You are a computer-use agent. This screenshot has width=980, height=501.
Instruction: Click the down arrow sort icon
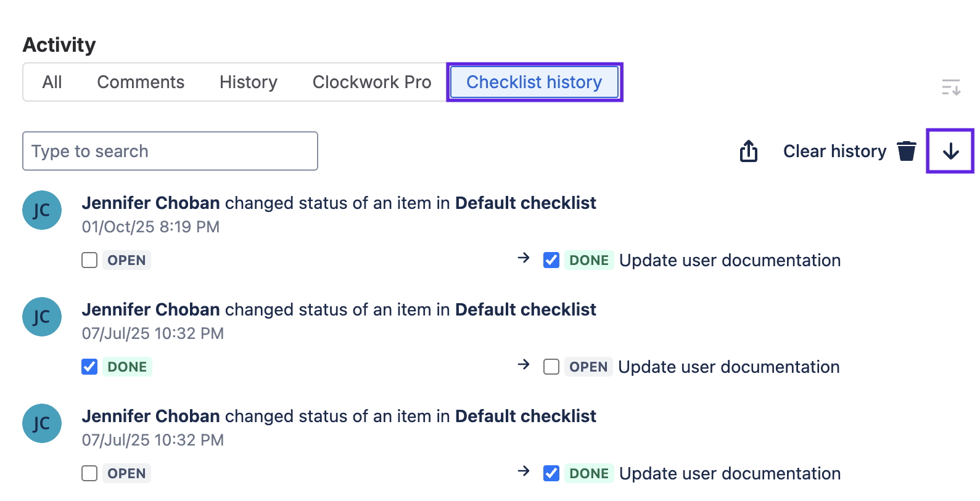[x=950, y=151]
